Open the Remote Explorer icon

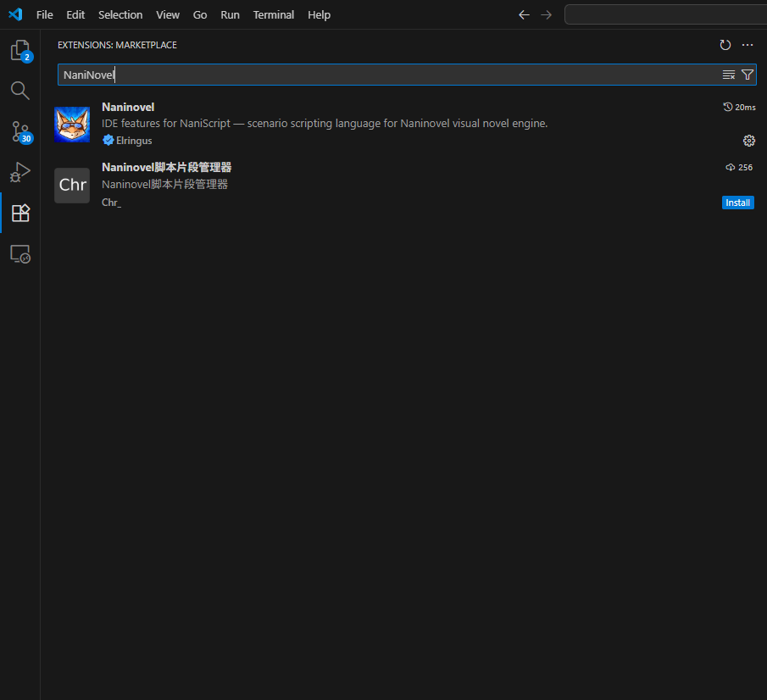[x=20, y=253]
